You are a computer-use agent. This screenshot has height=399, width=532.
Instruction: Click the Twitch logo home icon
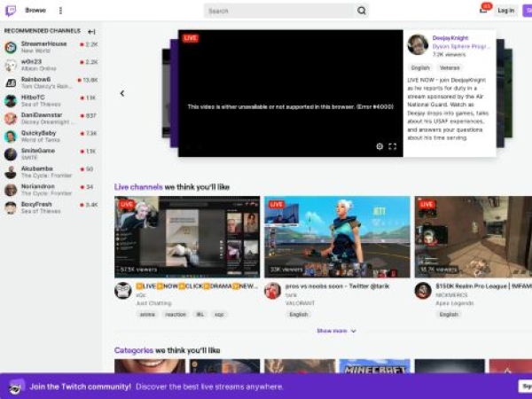[11, 11]
